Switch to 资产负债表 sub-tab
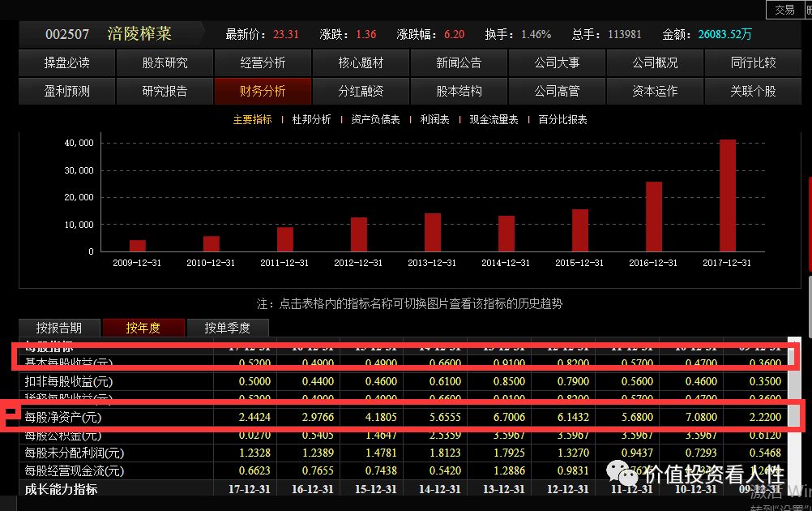This screenshot has width=812, height=511. coord(375,120)
